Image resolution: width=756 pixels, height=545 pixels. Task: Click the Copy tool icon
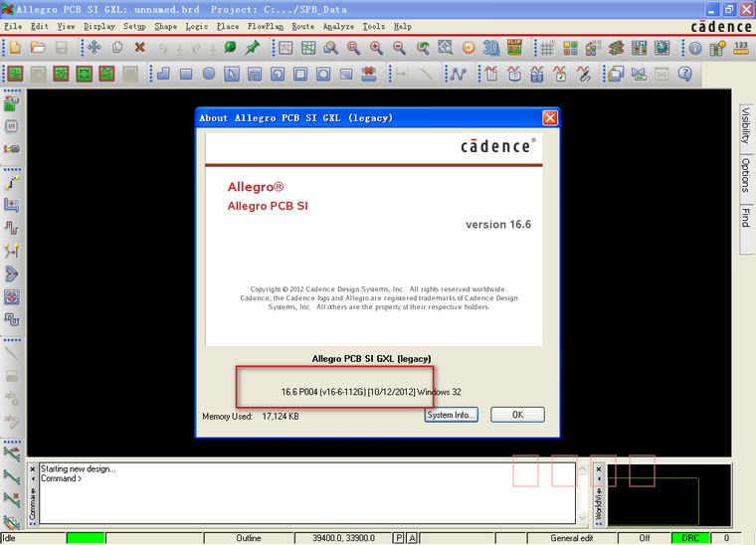(117, 47)
